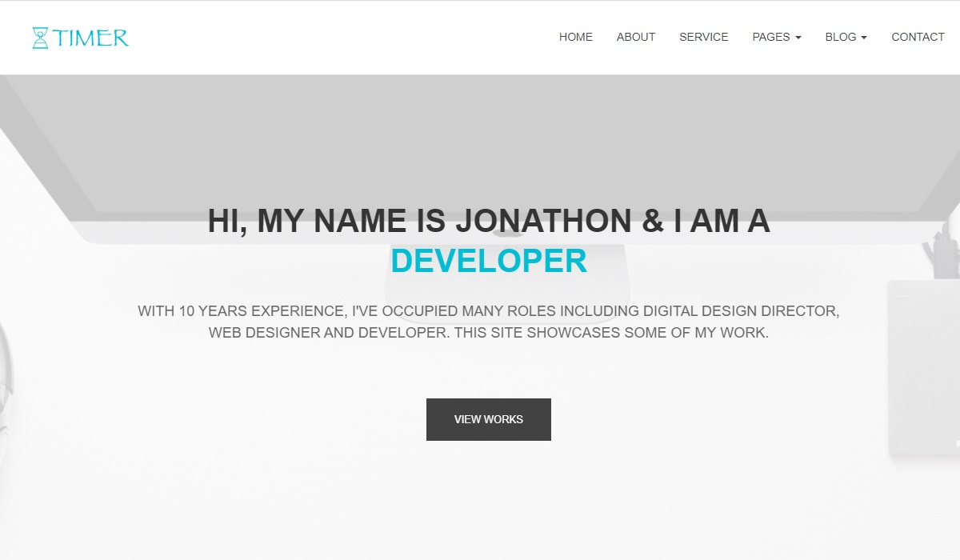This screenshot has width=960, height=560.
Task: Click the caret arrow beside PAGES
Action: (798, 38)
